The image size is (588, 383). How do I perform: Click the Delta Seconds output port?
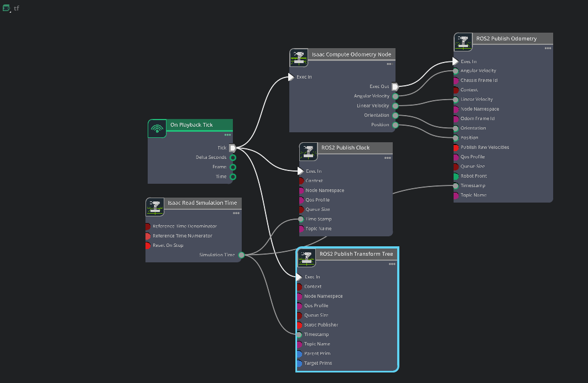point(233,158)
